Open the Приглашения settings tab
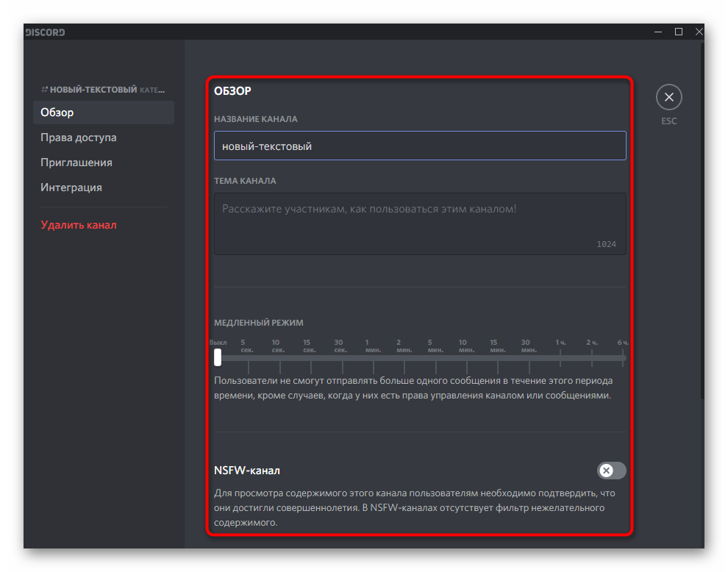The height and width of the screenshot is (572, 728). (x=104, y=162)
